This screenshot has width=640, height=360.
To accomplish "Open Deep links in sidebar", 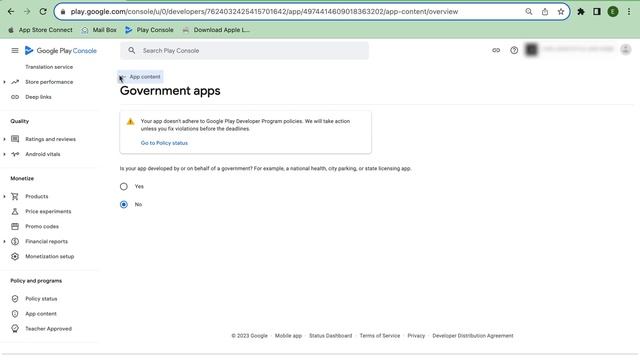I will tap(38, 97).
